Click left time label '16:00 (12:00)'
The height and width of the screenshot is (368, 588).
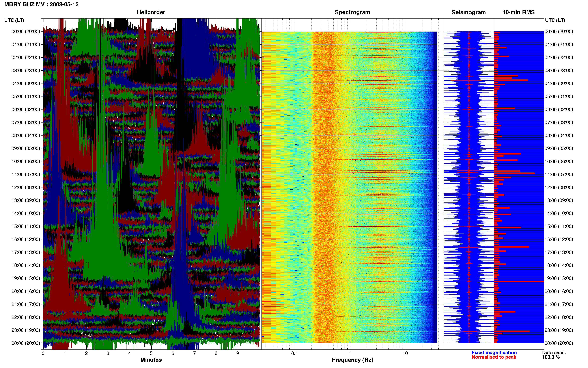point(26,239)
